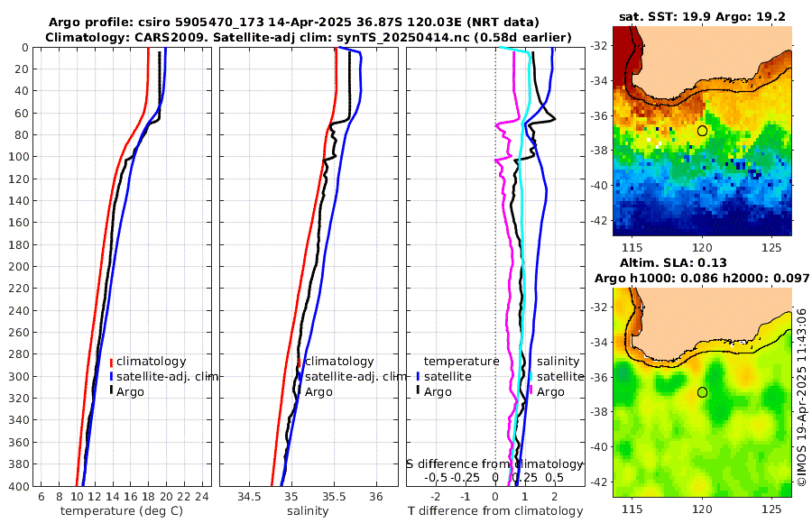Click latitude tick -36 on SST map
This screenshot has height=523, width=812.
click(600, 116)
